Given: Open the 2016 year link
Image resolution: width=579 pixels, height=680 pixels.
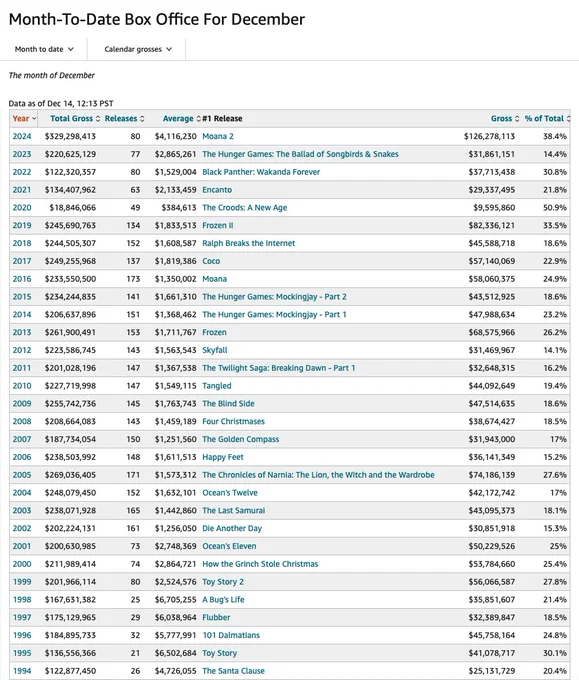Looking at the screenshot, I should [22, 279].
